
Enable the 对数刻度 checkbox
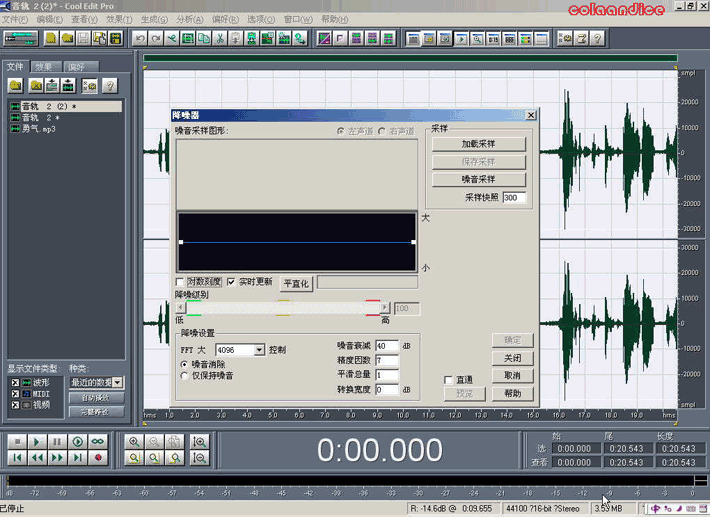tap(180, 282)
